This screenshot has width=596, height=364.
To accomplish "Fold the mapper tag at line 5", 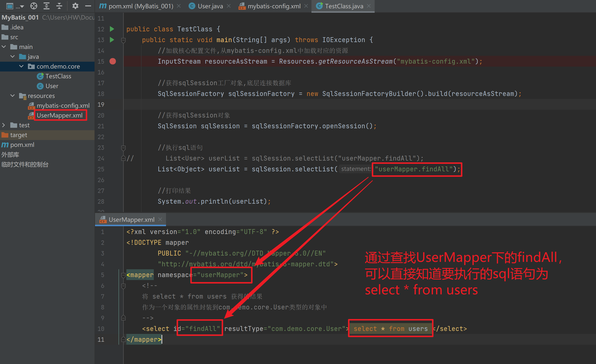I will [x=123, y=275].
